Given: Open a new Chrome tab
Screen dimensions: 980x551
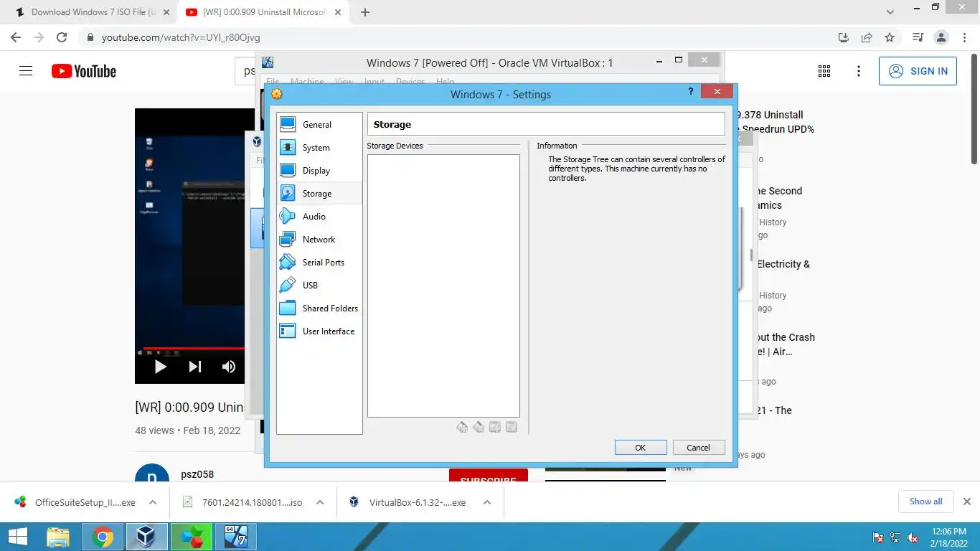Looking at the screenshot, I should (365, 12).
